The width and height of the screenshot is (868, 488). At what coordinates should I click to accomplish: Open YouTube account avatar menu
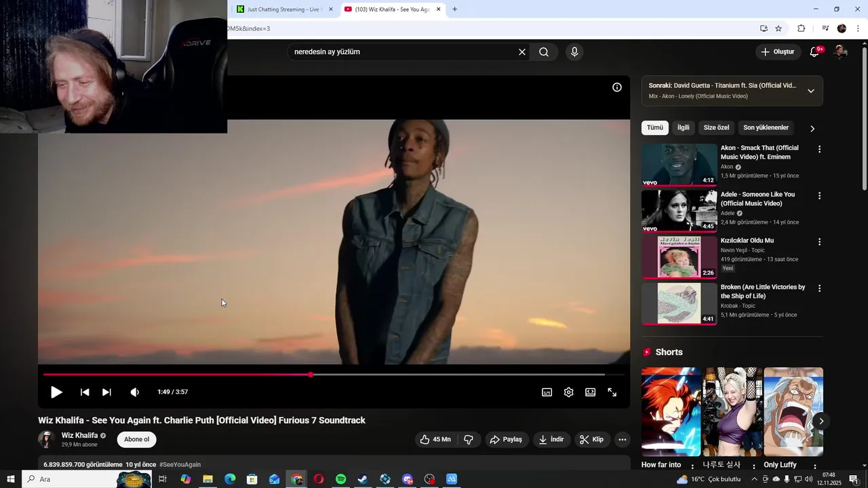pyautogui.click(x=840, y=52)
